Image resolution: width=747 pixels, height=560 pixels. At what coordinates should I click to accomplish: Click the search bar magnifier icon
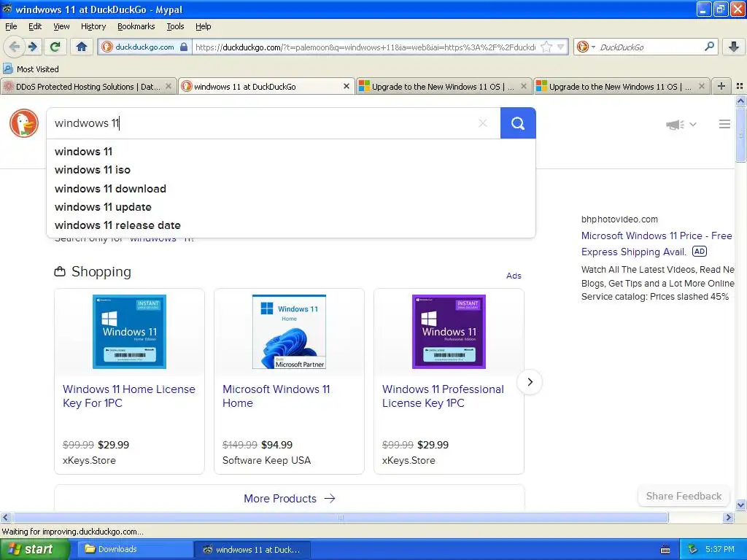(x=709, y=47)
